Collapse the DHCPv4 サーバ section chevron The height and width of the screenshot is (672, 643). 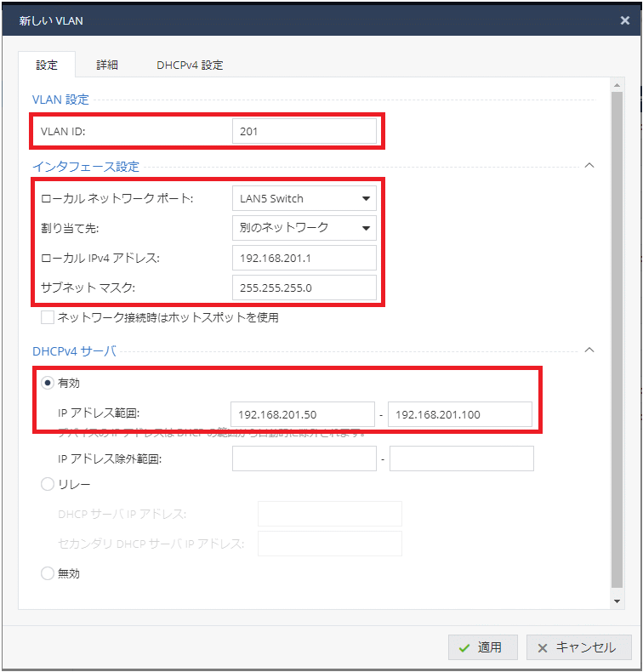(x=589, y=350)
